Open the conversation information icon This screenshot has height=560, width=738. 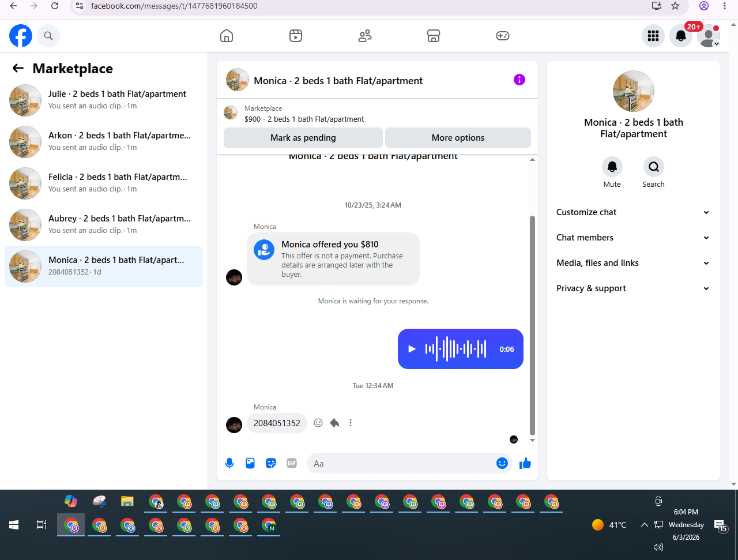point(519,80)
